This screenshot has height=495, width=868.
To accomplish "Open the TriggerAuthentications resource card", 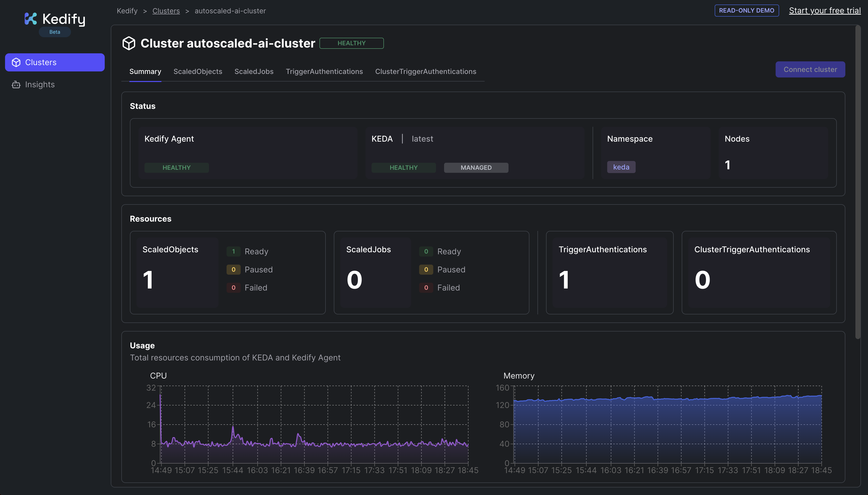I will click(609, 273).
